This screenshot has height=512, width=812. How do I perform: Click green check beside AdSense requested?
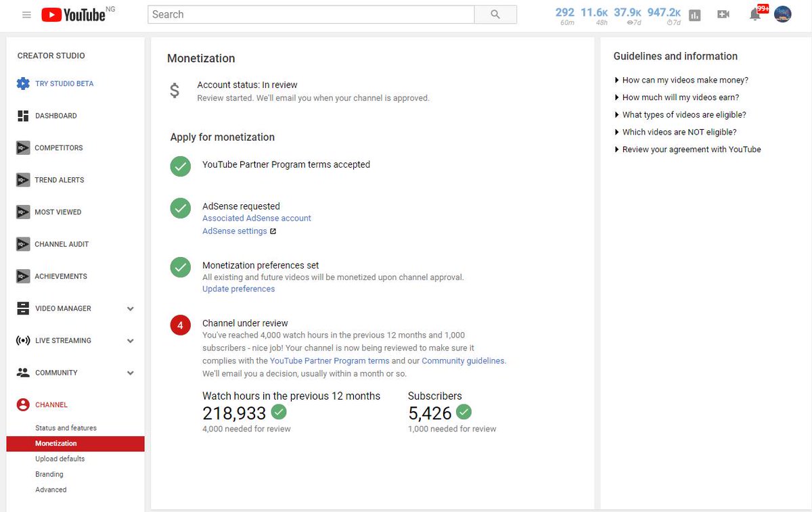click(180, 208)
